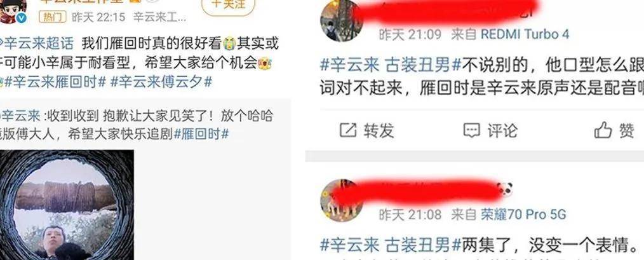Click the panda emoji beside the username
This screenshot has width=644, height=260.
click(x=505, y=189)
